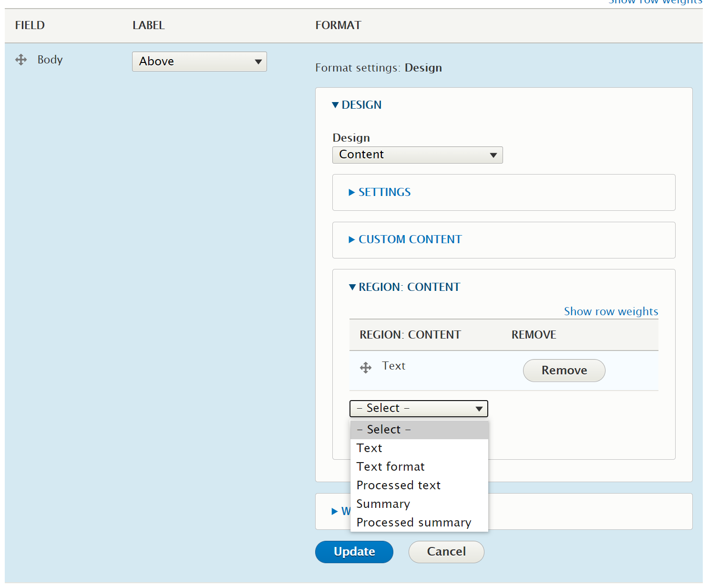The width and height of the screenshot is (709, 588).
Task: Select Processed text option
Action: coord(399,485)
